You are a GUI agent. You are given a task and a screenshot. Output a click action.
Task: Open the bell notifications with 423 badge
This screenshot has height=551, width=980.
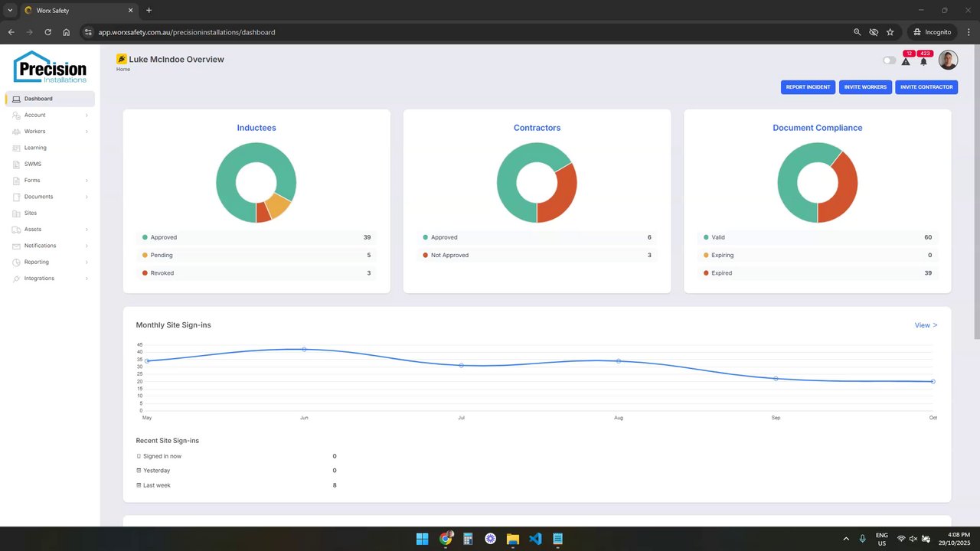[x=923, y=61]
